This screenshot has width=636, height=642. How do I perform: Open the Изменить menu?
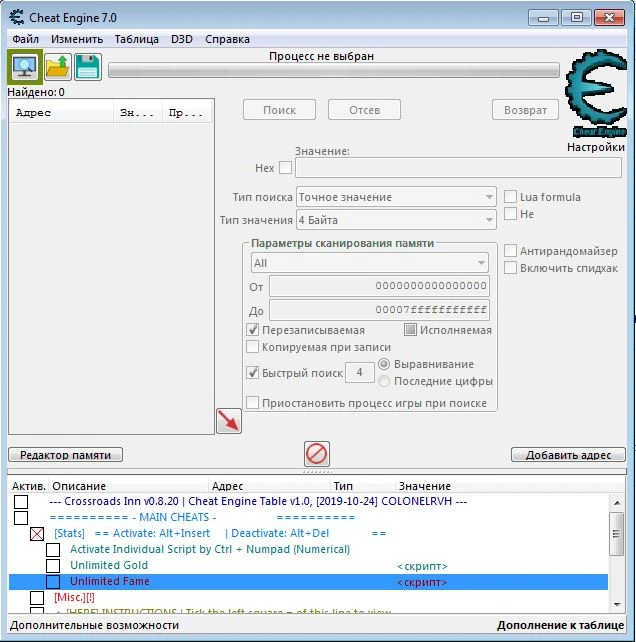77,39
